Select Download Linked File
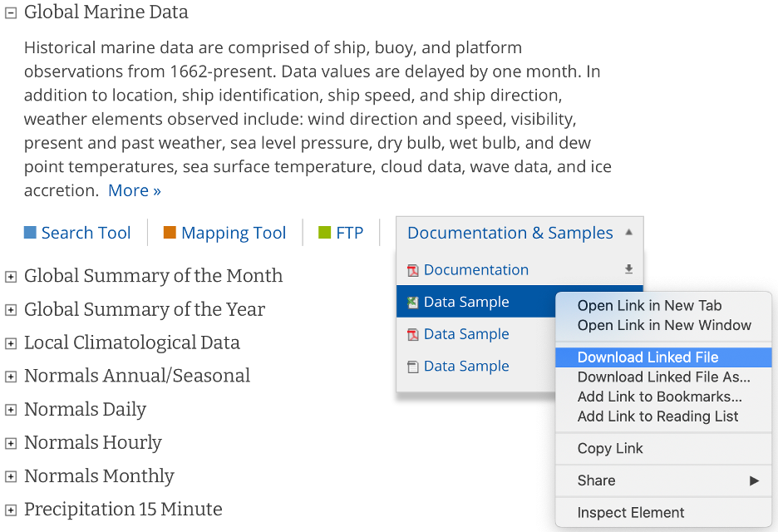This screenshot has width=778, height=532. [x=663, y=357]
